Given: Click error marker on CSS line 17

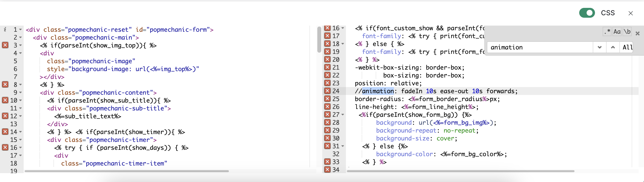Looking at the screenshot, I should click(x=327, y=36).
